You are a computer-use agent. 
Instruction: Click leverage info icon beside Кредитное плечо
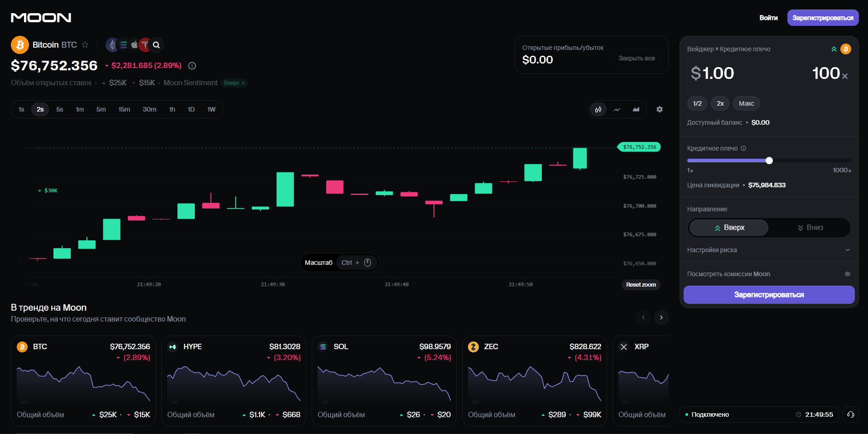[x=743, y=148]
